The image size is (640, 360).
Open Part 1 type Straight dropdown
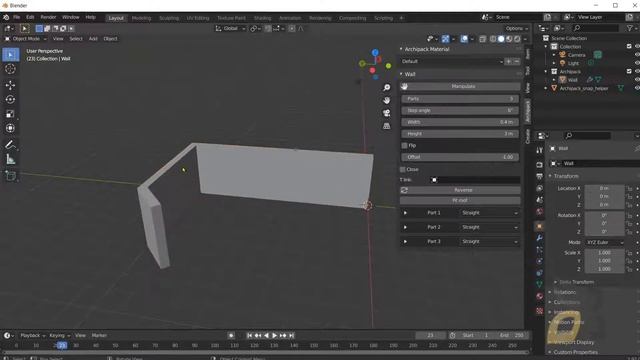pos(489,213)
